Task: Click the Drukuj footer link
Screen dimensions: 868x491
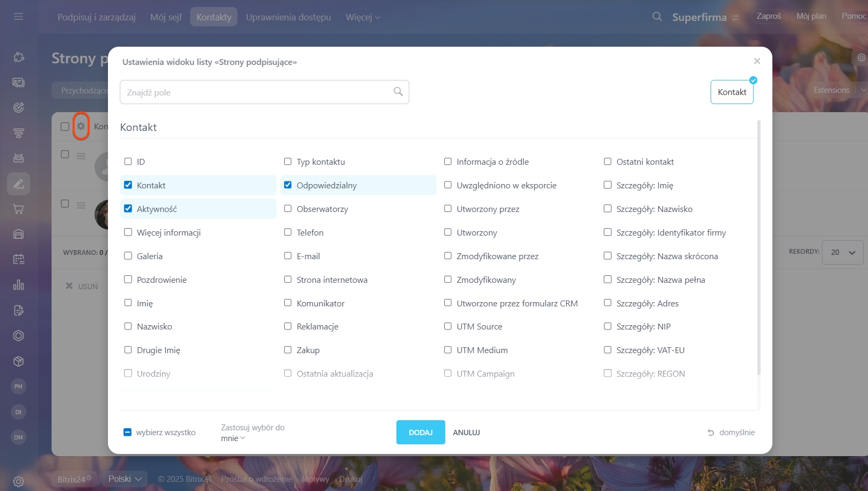Action: (x=351, y=479)
